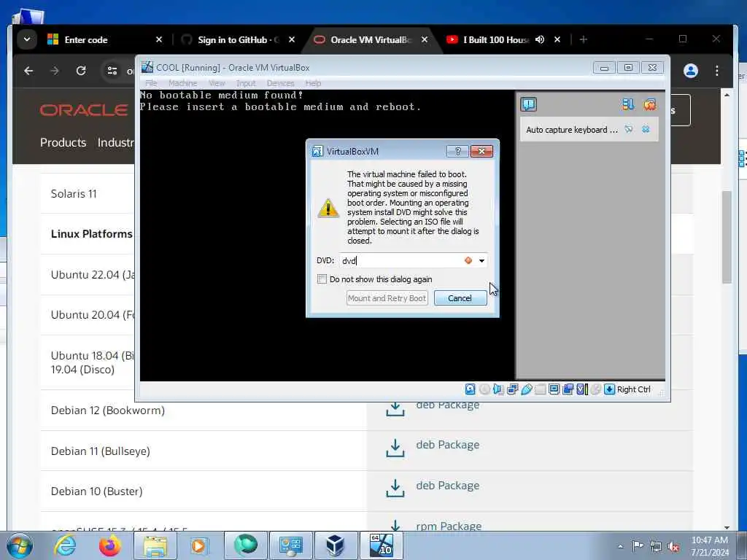Click the help icon on Auto capture keyboard notification
747x560 pixels.
(x=629, y=129)
